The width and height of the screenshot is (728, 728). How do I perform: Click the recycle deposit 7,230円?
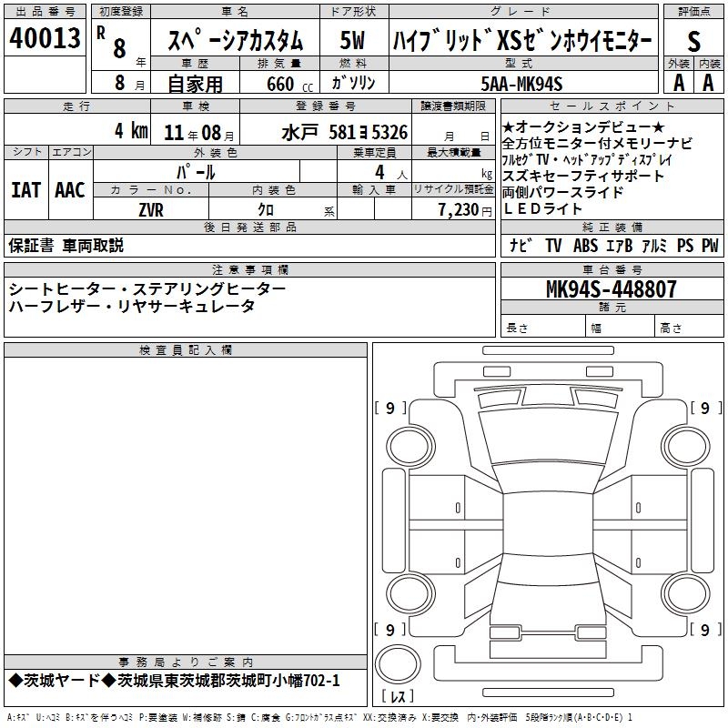(x=465, y=210)
